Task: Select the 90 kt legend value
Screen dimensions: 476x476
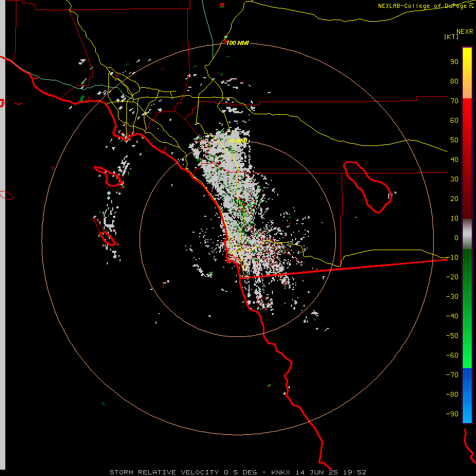Action: (x=454, y=62)
